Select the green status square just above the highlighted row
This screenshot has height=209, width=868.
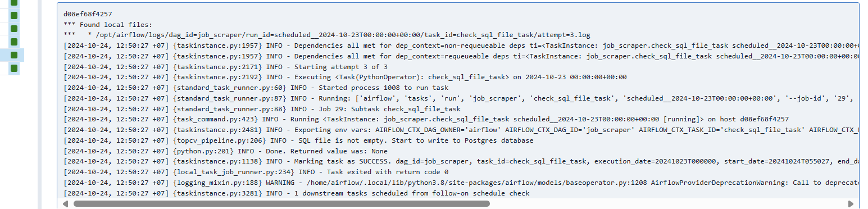[14, 42]
